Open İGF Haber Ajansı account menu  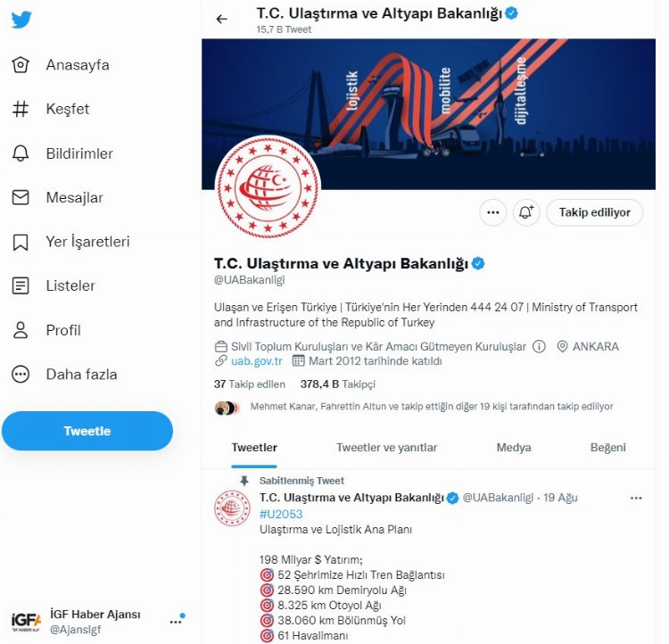176,621
